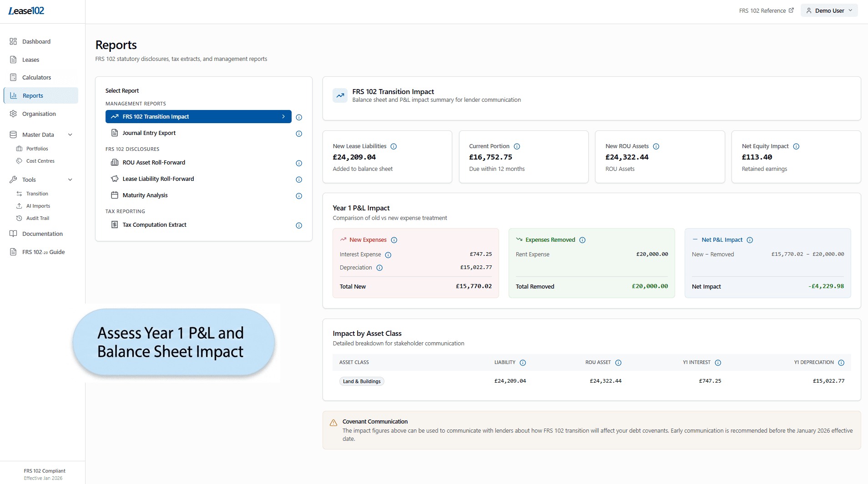Screen dimensions: 868x484
Task: Click the Lease102 logo
Action: [26, 10]
